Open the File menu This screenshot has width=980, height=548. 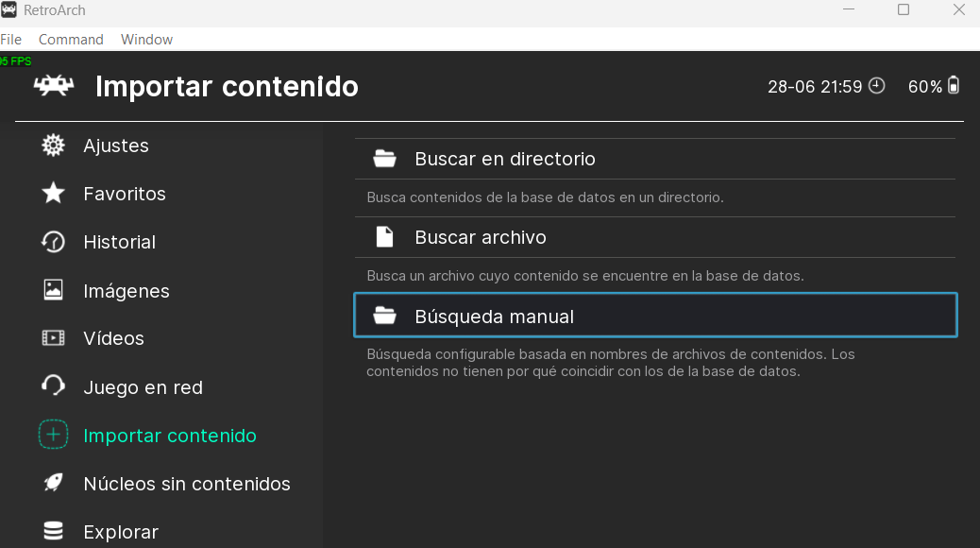10,40
